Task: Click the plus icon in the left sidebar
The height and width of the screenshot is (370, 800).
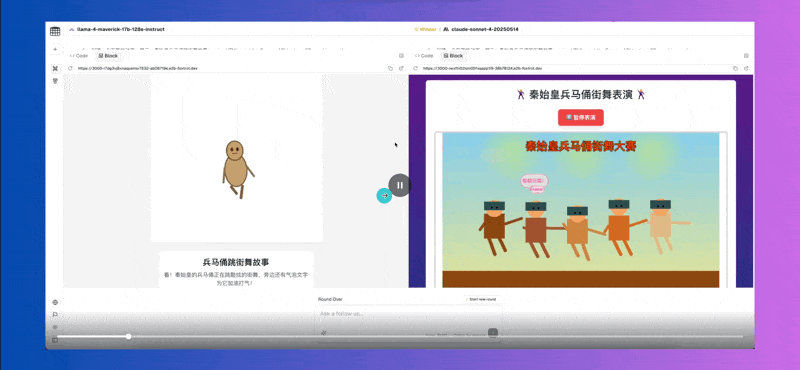Action: (x=55, y=50)
